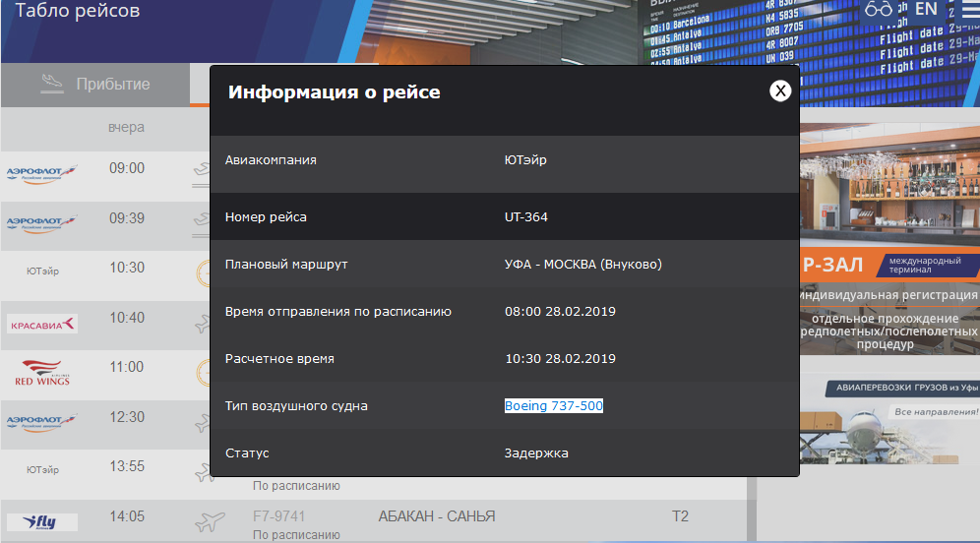Viewport: 980px width, 543px height.
Task: Click По расписанию status under F7-9741
Action: 296,535
